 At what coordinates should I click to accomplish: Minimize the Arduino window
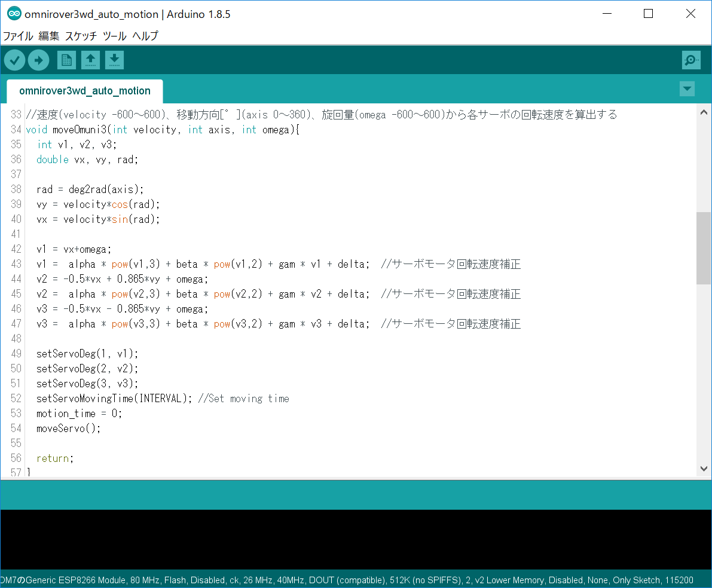(607, 14)
